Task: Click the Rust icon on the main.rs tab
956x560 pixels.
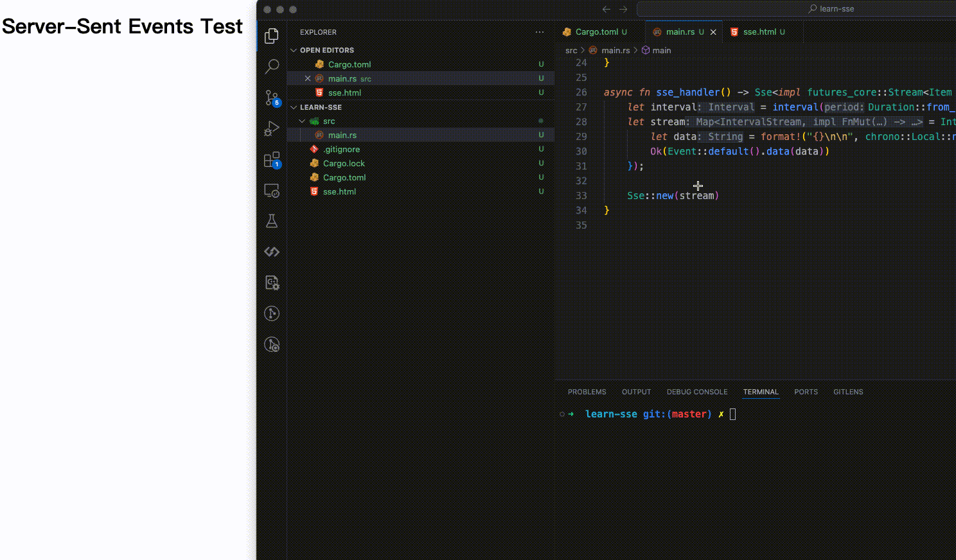Action: coord(657,31)
